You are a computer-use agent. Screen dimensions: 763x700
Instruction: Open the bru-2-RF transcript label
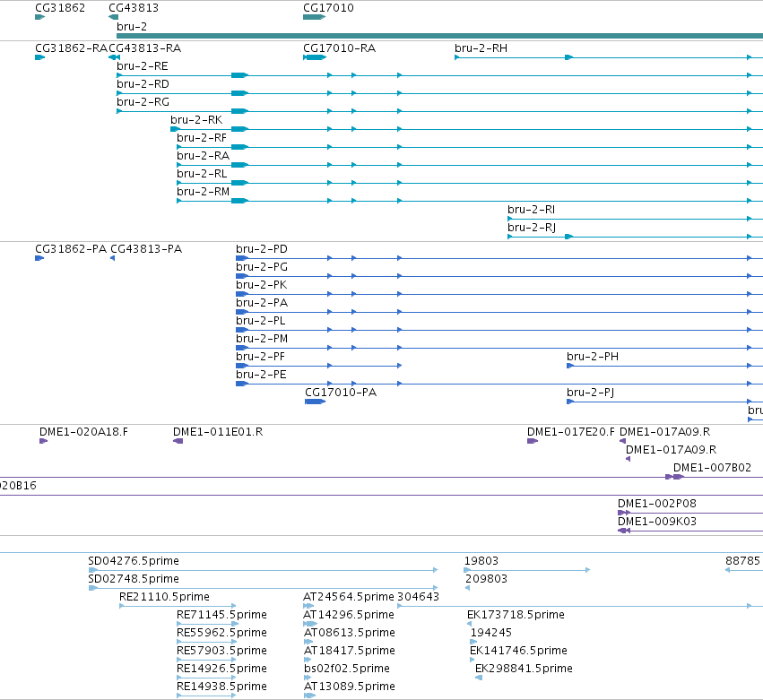click(x=202, y=138)
